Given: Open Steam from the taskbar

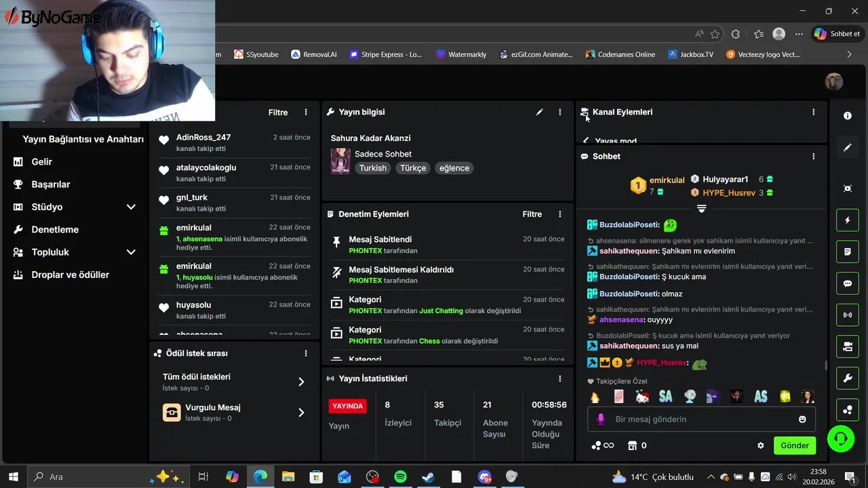Looking at the screenshot, I should 428,476.
